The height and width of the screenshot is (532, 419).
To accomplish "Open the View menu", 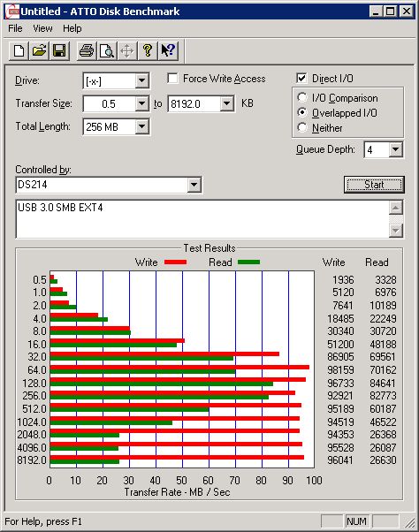I will point(42,28).
